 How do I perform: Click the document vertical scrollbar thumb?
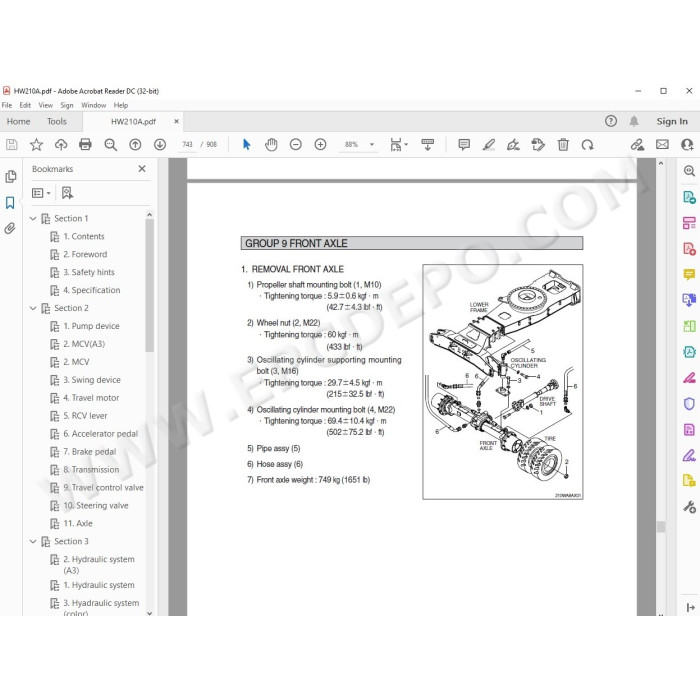tap(661, 527)
